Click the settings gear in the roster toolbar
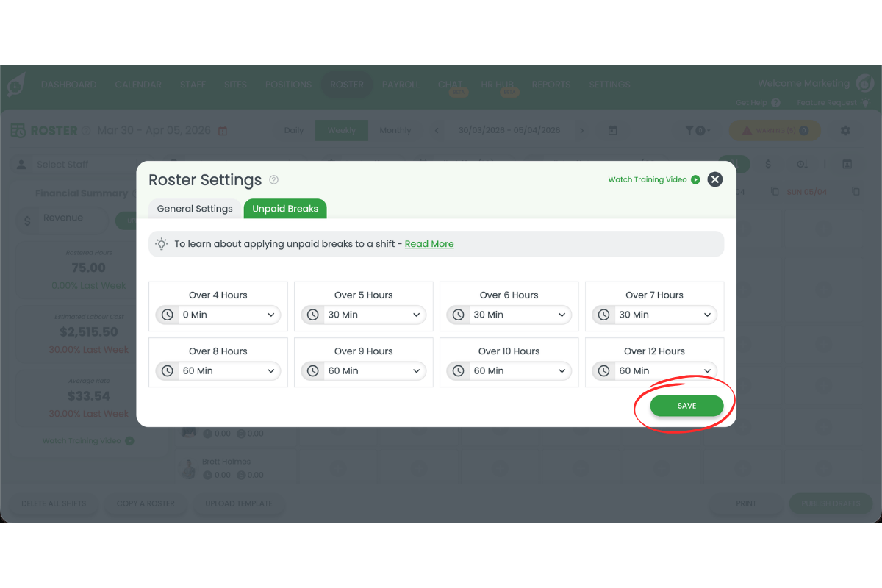 point(845,130)
